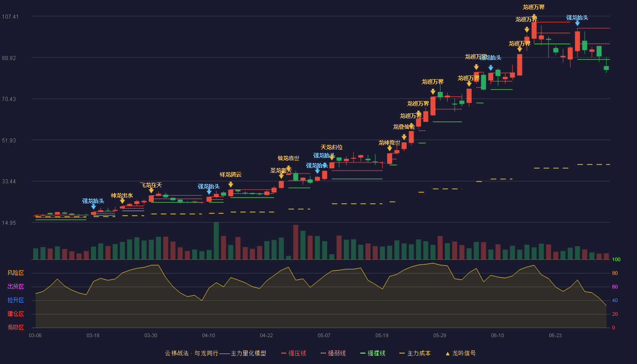Click the yellow arrow under 天龙归位 label

coord(332,157)
